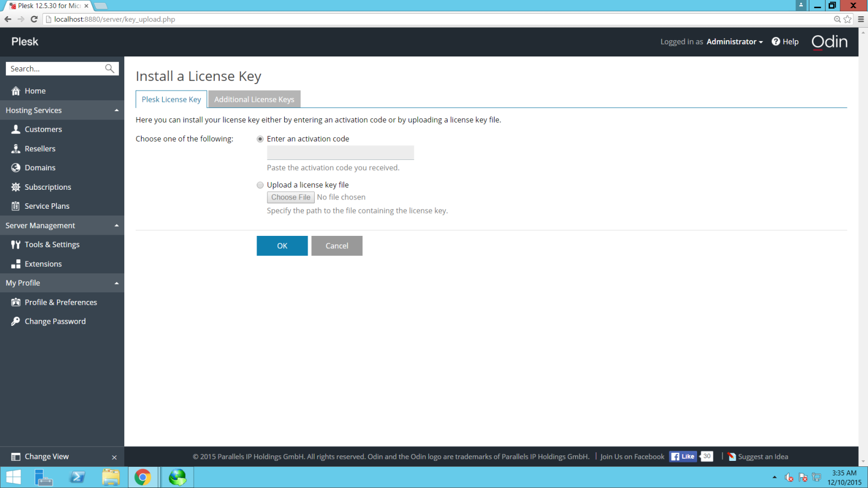Click OK to install the key
The height and width of the screenshot is (488, 868).
pyautogui.click(x=282, y=246)
